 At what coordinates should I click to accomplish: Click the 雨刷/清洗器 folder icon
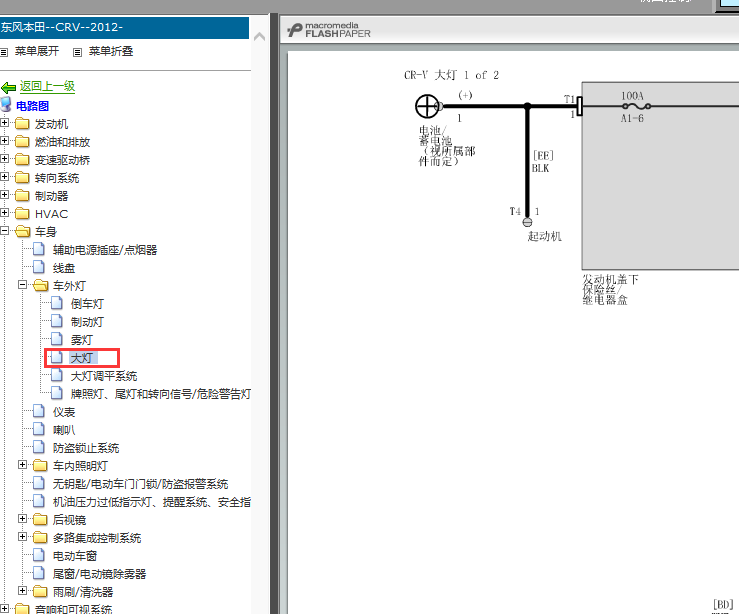tap(40, 591)
